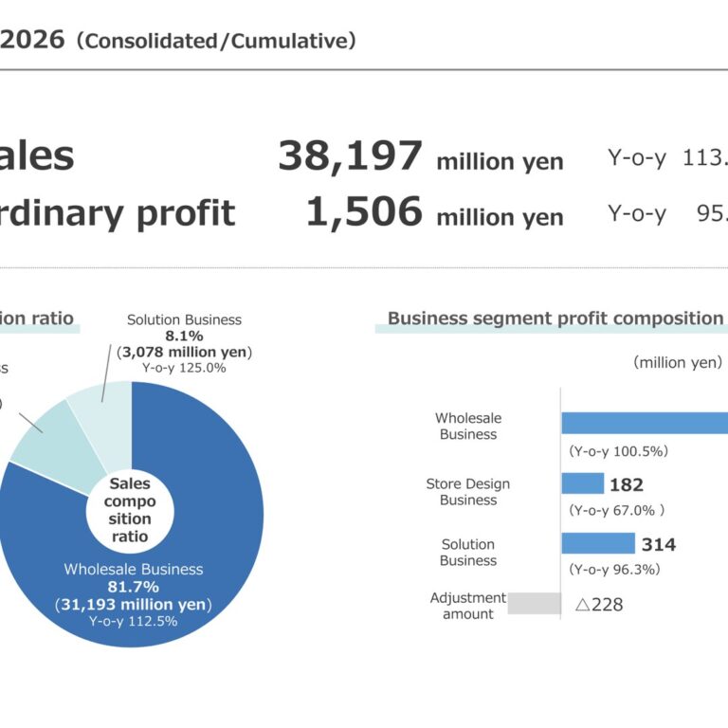This screenshot has height=728, width=728.
Task: Click the gray Adjustment amount bar
Action: (x=535, y=603)
